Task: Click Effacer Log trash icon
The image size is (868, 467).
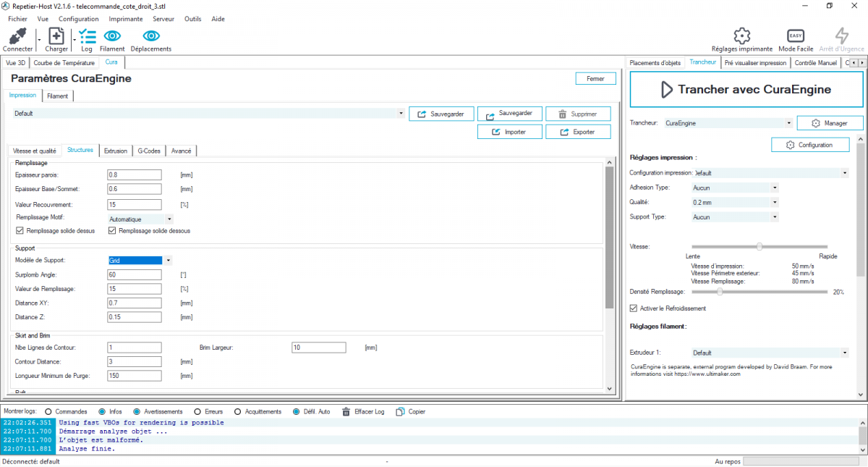Action: coord(347,411)
